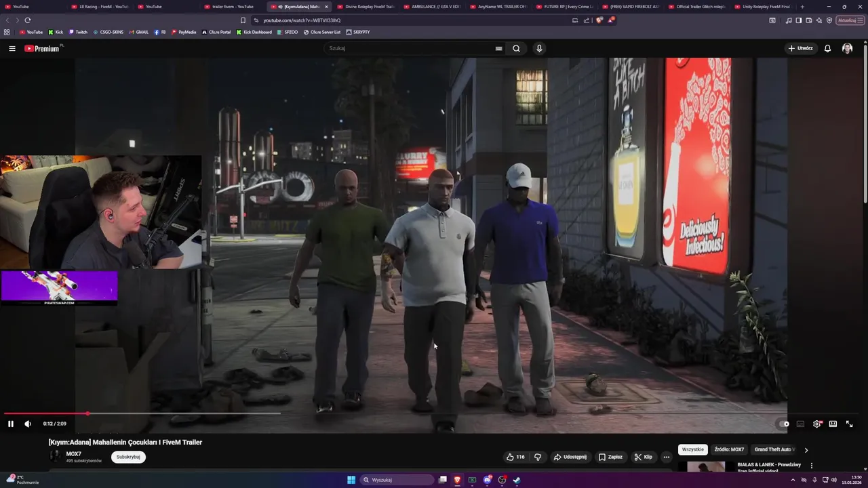Switch to Divine Roleplay FiveM Trailer tab

[x=366, y=7]
